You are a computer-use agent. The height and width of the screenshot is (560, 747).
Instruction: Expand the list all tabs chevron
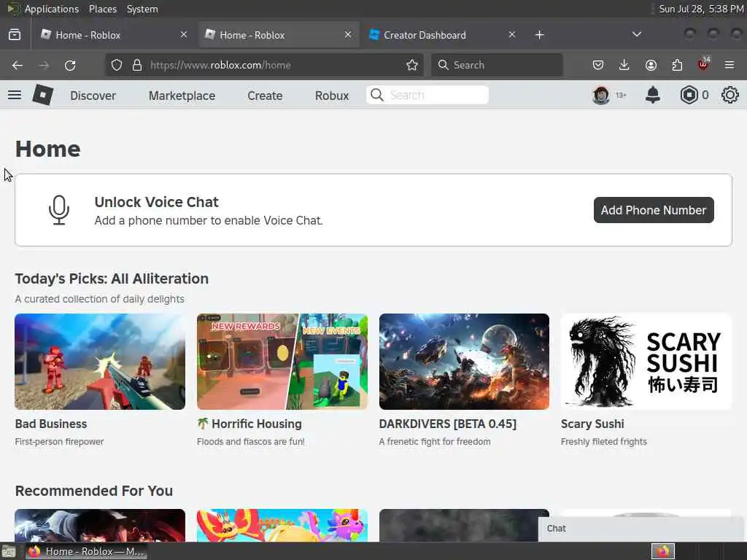tap(636, 34)
